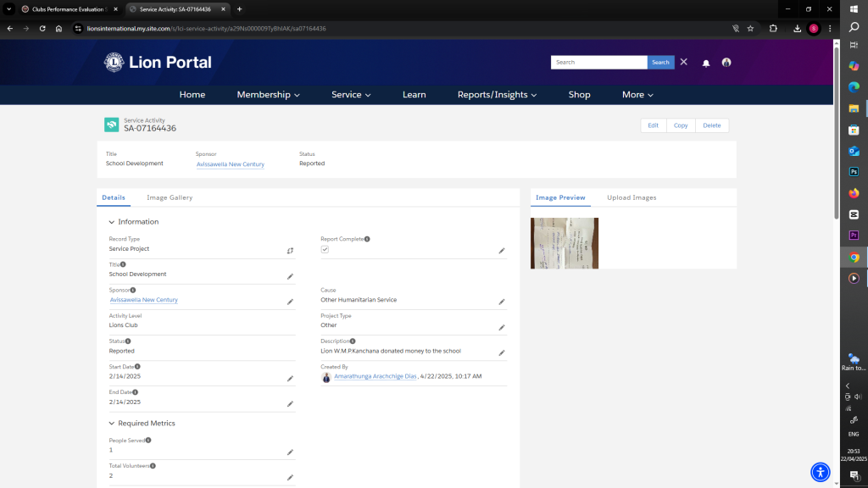Switch to the Upload Images tab
The width and height of the screenshot is (868, 488).
(632, 197)
